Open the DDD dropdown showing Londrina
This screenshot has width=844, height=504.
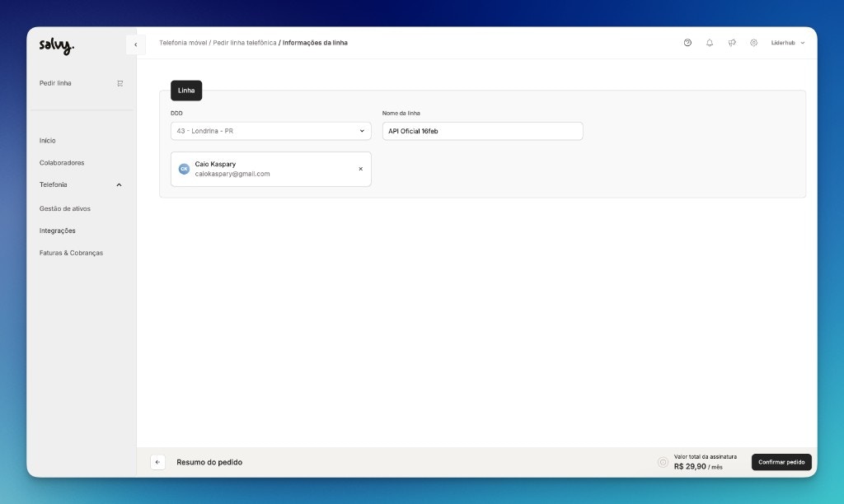point(270,131)
